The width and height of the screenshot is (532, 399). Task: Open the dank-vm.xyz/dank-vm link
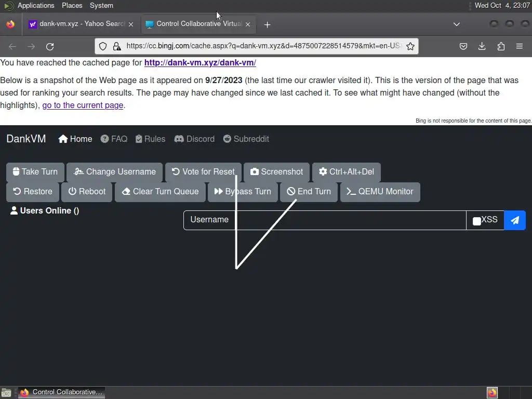tap(200, 63)
